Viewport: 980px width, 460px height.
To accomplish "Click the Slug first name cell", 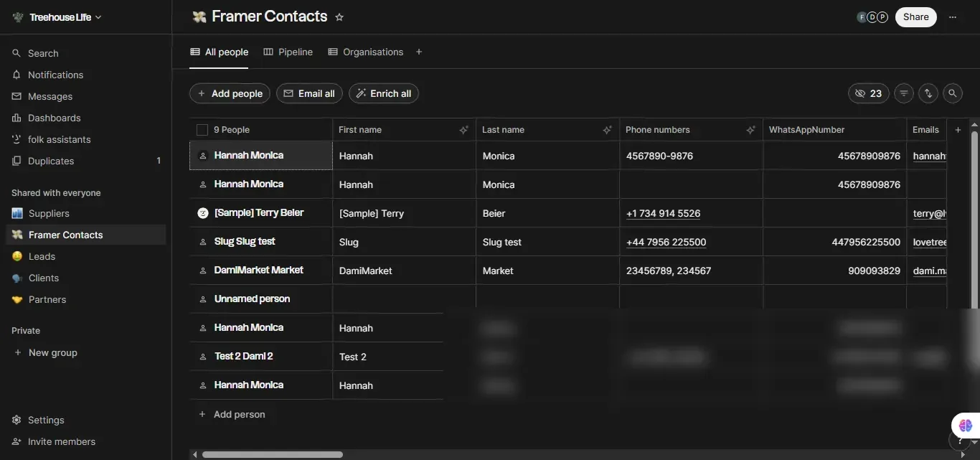I will tap(404, 242).
